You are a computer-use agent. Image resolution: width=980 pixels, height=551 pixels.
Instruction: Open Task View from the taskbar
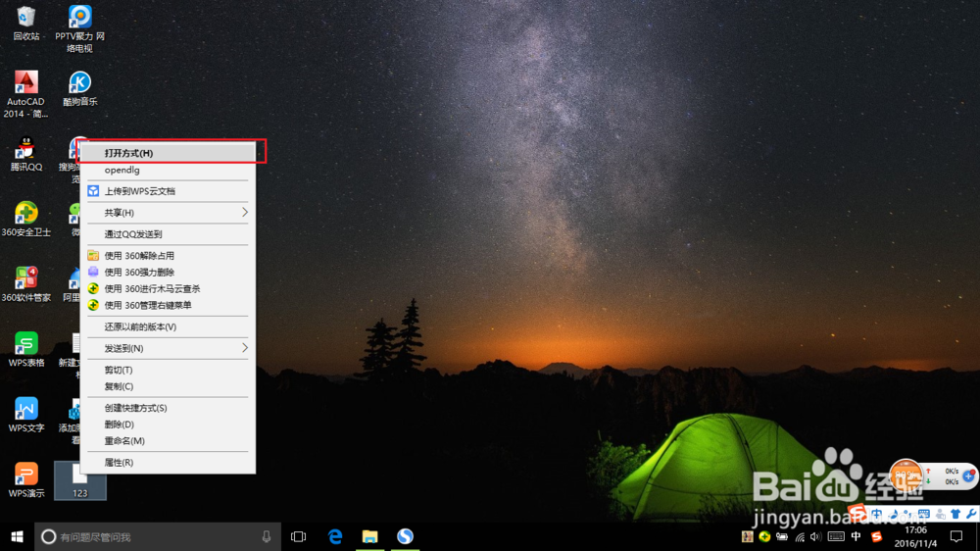pyautogui.click(x=299, y=536)
